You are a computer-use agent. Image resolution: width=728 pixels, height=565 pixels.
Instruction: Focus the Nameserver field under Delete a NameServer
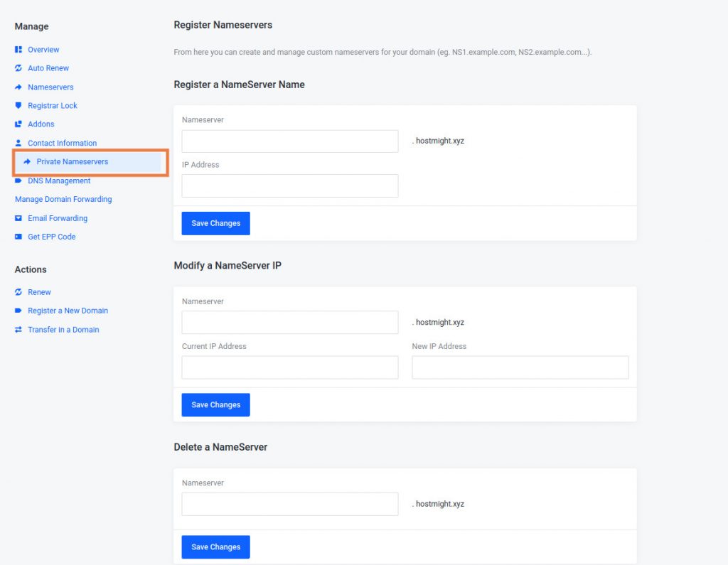click(290, 504)
